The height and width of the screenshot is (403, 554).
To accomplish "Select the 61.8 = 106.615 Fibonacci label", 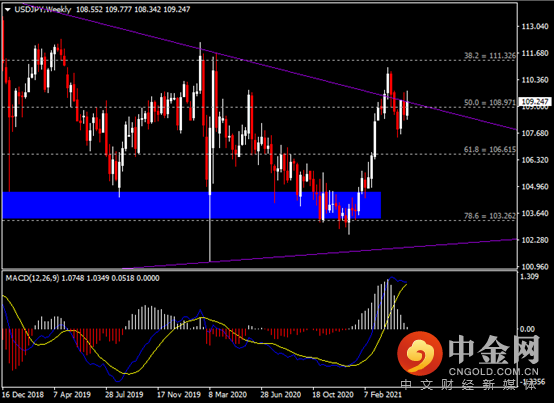I will 490,149.
